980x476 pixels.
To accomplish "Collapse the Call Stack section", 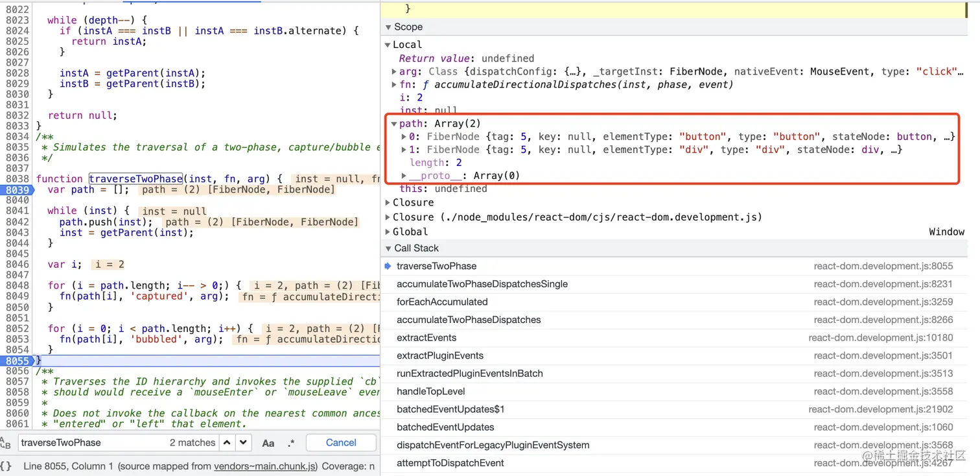I will [x=388, y=248].
